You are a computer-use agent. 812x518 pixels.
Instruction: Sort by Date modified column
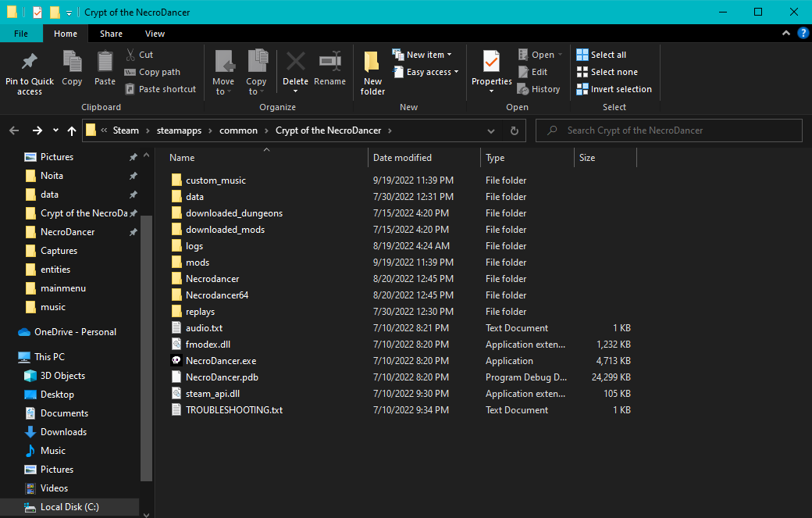coord(424,158)
